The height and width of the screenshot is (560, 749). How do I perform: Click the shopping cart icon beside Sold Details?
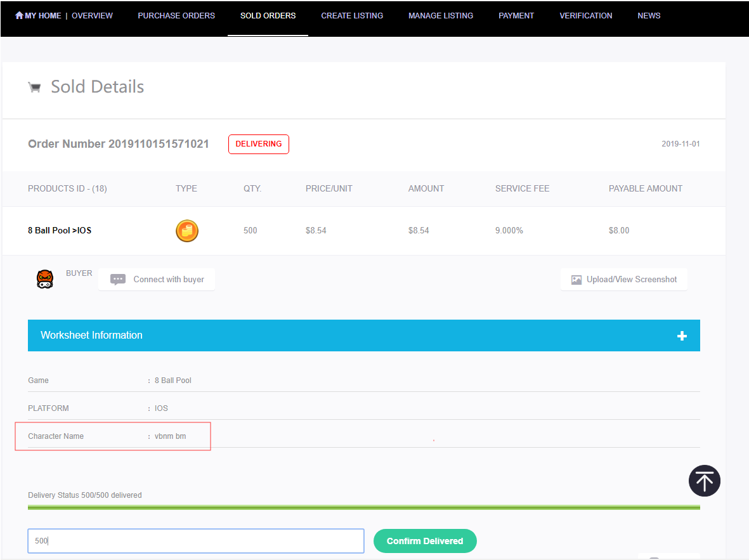pos(34,88)
